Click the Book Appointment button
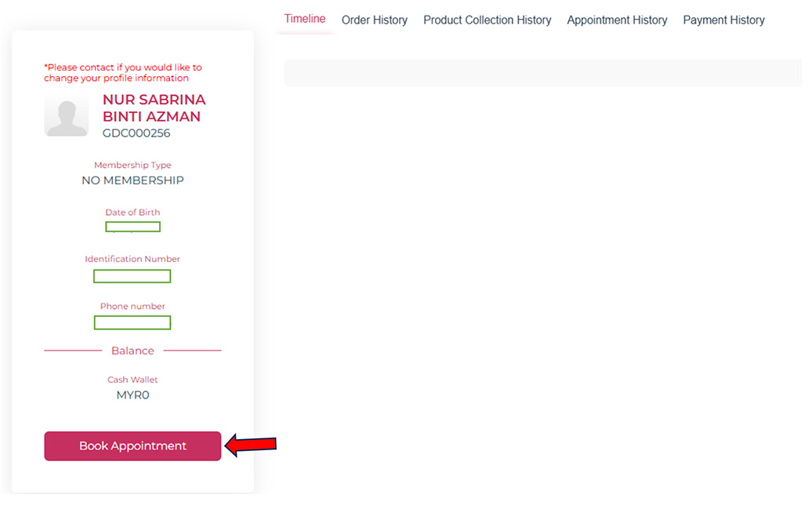The height and width of the screenshot is (509, 812). pos(132,445)
